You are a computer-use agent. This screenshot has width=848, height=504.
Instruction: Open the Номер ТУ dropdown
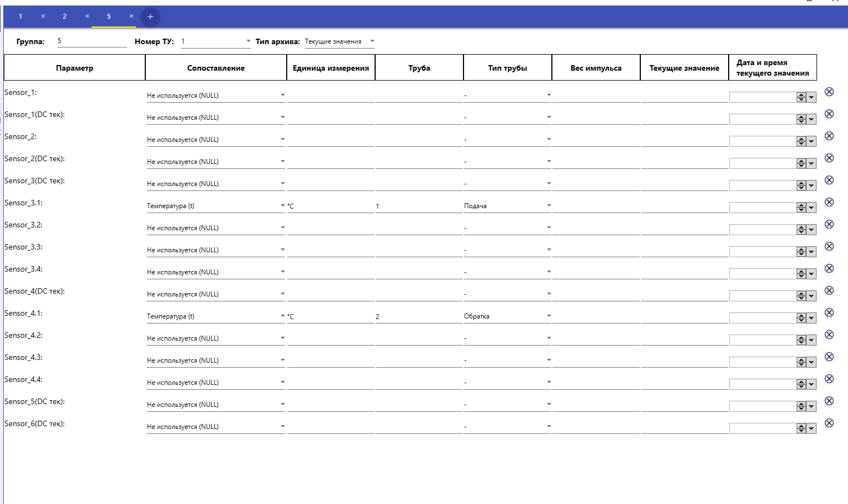tap(216, 41)
